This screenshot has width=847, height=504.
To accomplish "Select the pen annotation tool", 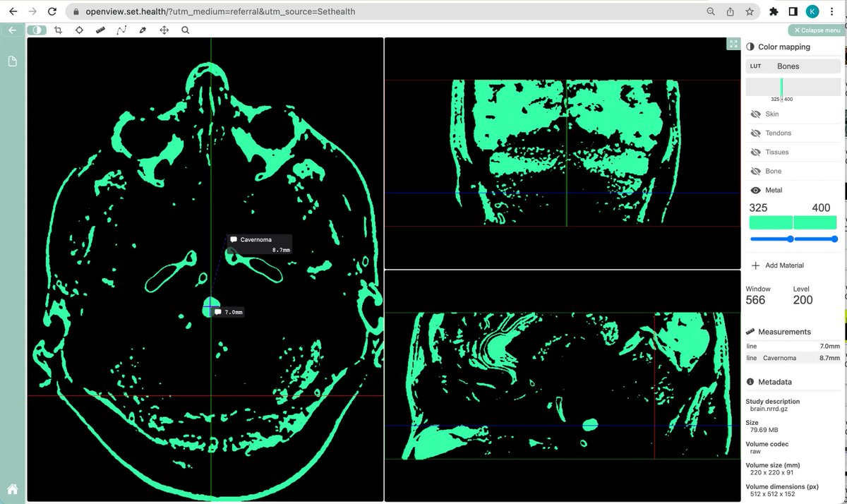I will tap(142, 30).
